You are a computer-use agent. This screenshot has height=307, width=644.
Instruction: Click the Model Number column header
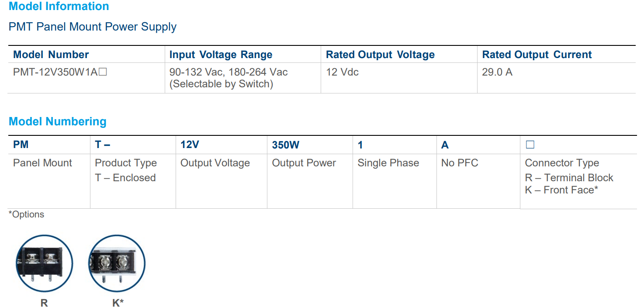click(x=51, y=55)
